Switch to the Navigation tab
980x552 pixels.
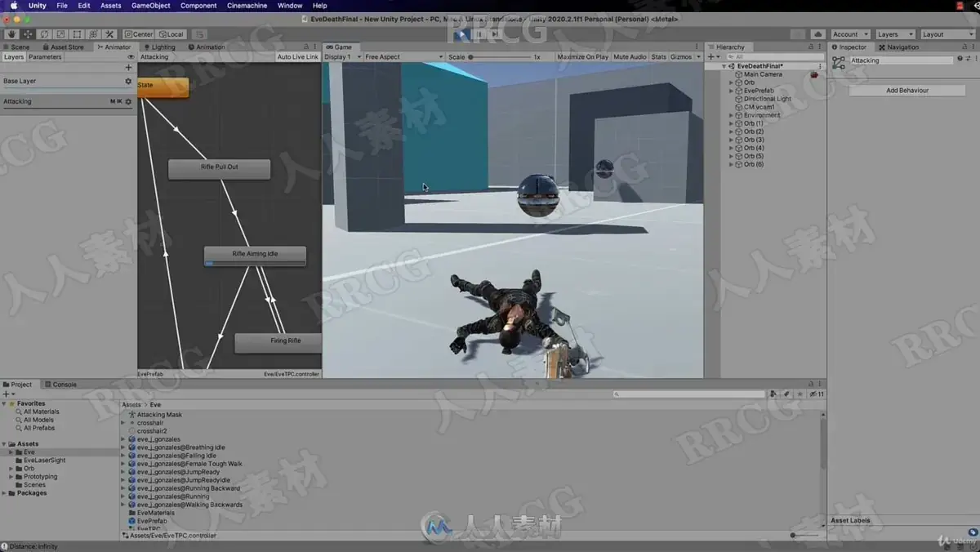click(x=898, y=47)
